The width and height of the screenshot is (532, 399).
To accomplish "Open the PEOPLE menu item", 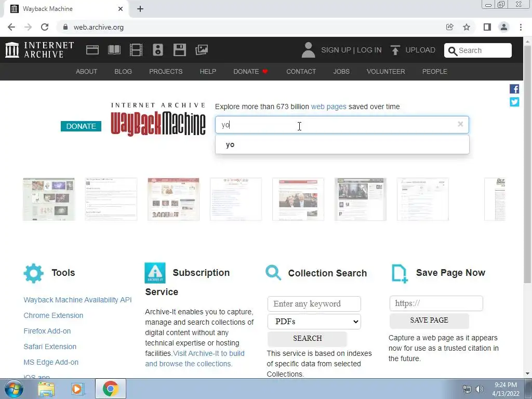I will point(435,72).
